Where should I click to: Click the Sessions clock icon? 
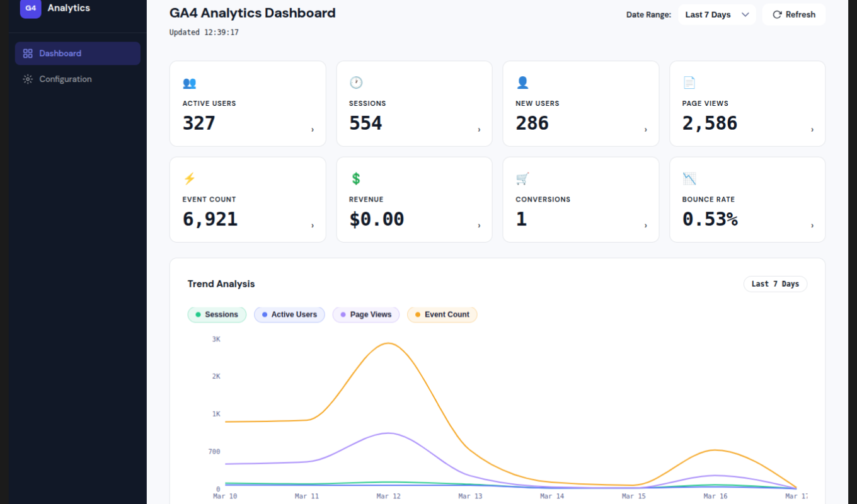pyautogui.click(x=356, y=83)
